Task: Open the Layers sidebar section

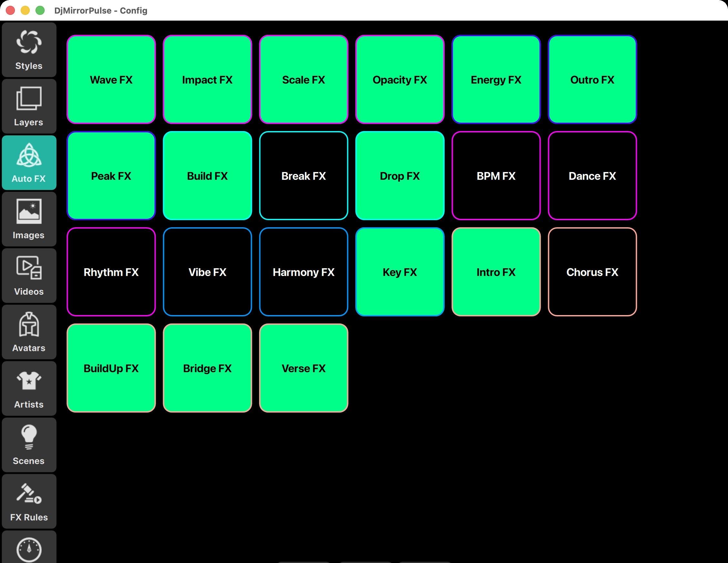Action: 29,106
